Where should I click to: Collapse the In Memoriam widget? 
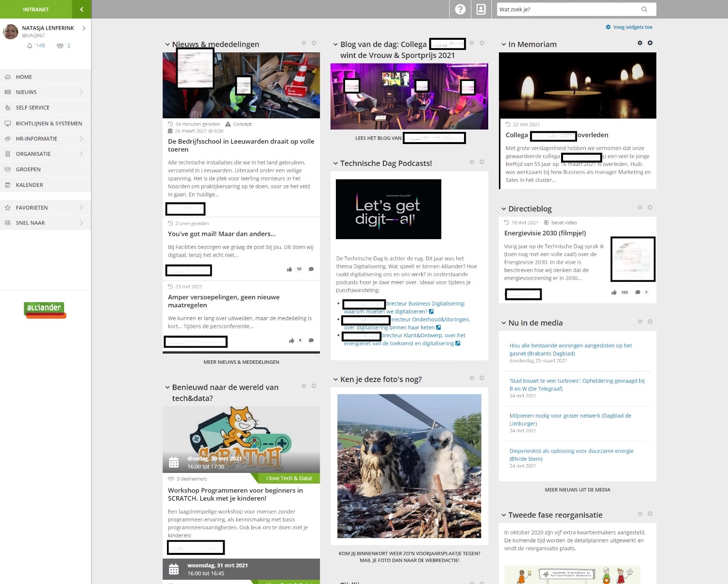coord(503,45)
